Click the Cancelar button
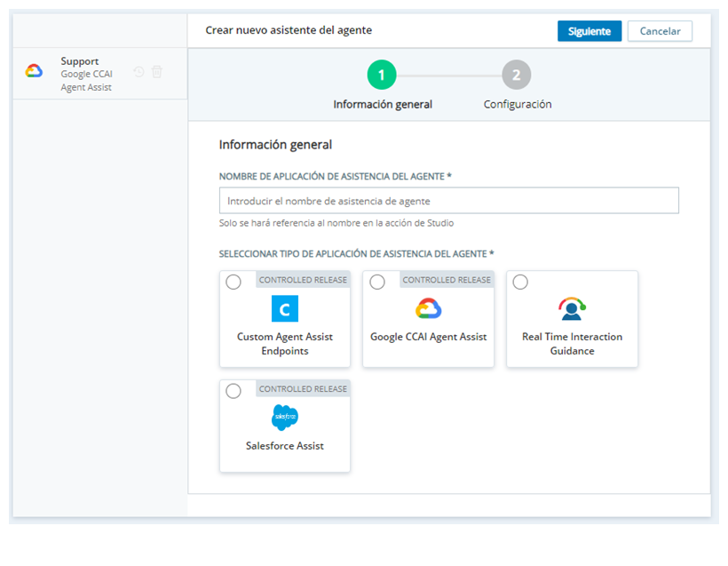Viewport: 728px width, 566px height. (660, 31)
